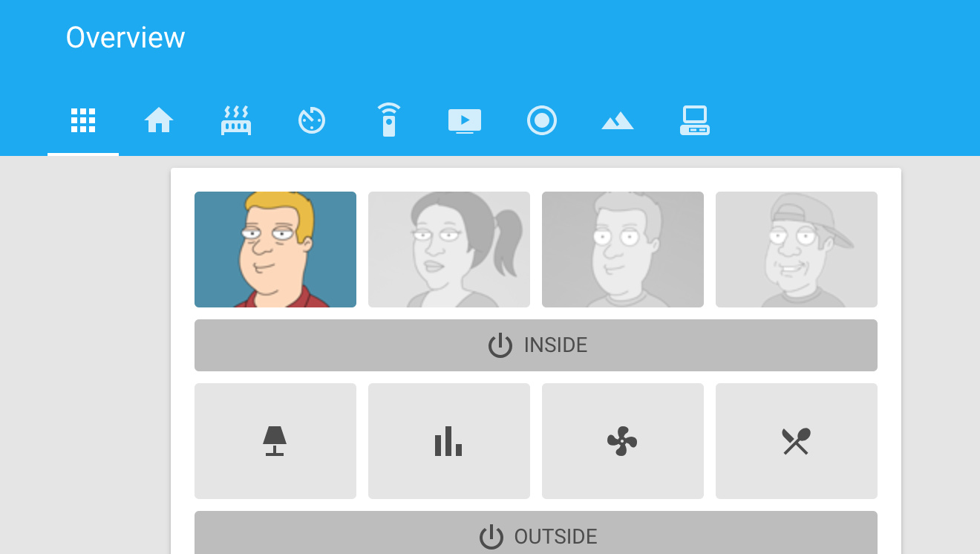Screen dimensions: 980x554
Task: Toggle the OUTSIDE power button
Action: [x=536, y=533]
